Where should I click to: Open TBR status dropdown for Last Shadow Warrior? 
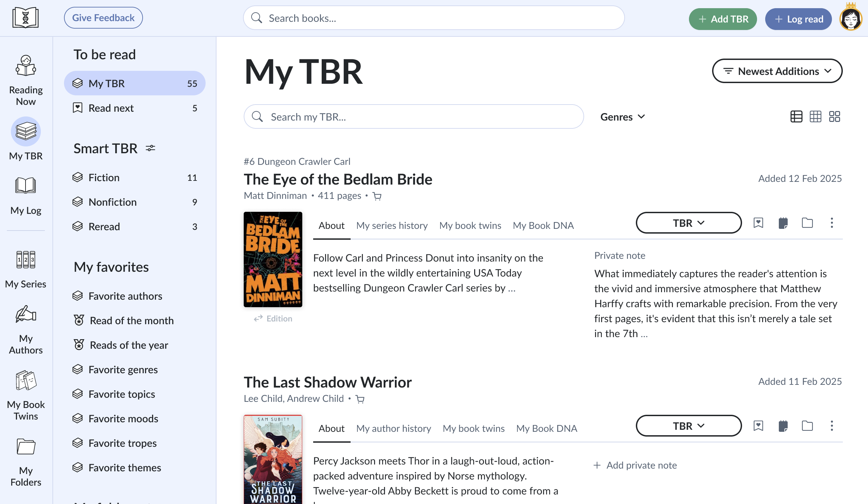(x=689, y=426)
